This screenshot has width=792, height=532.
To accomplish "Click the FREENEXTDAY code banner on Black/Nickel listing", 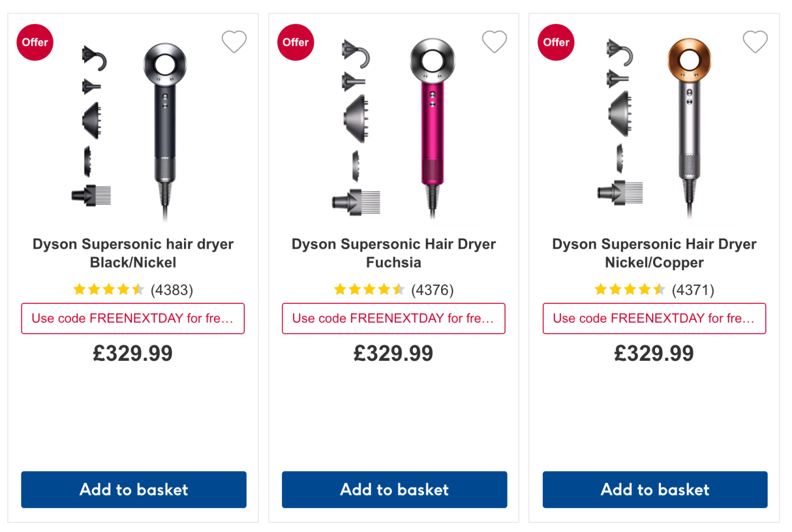I will coord(133,318).
